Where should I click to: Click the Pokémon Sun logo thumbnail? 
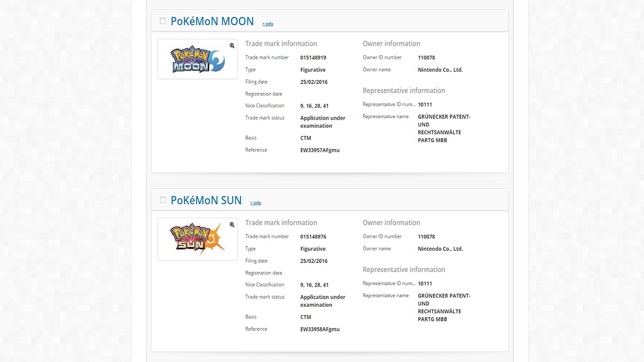point(197,239)
